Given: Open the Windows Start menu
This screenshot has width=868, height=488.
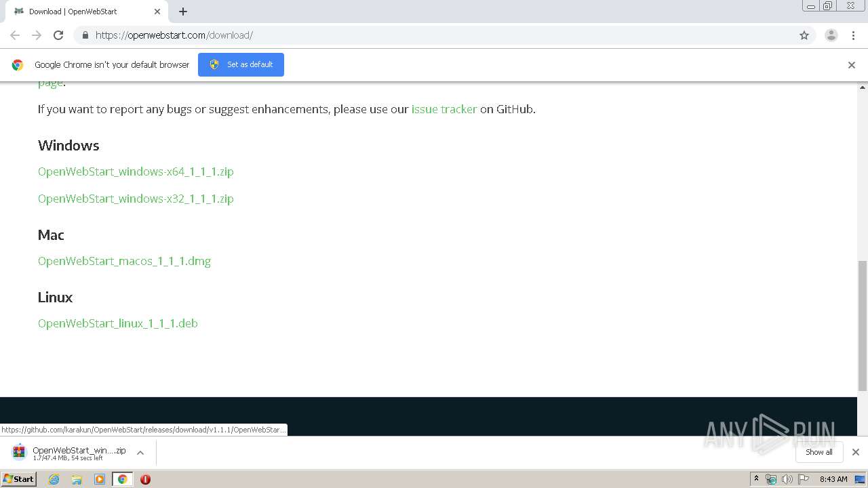Looking at the screenshot, I should point(18,479).
